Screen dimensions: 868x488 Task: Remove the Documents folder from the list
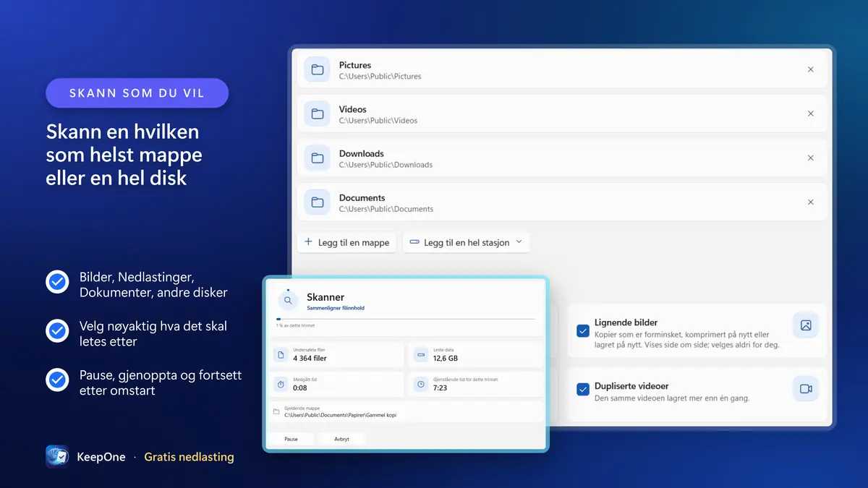811,202
